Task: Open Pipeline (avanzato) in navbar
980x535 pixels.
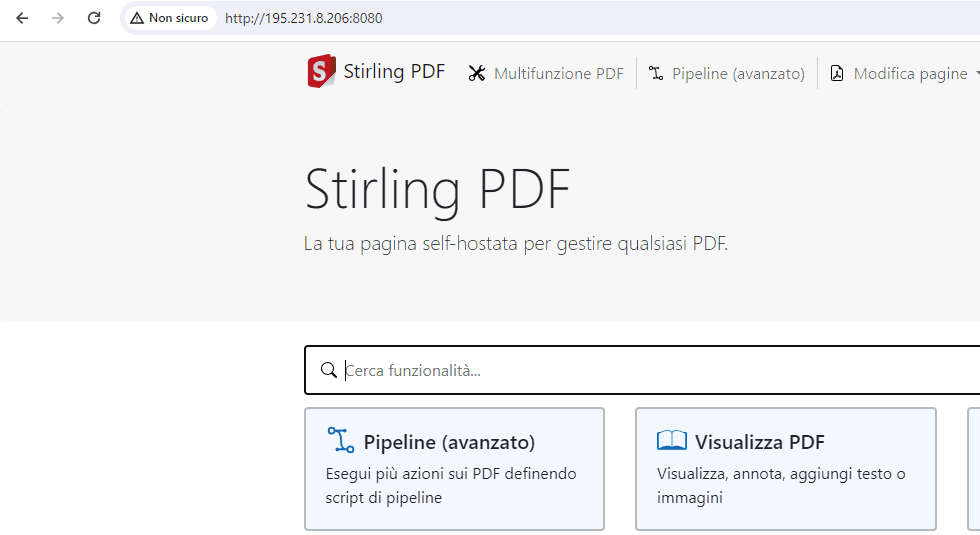Action: pyautogui.click(x=726, y=73)
